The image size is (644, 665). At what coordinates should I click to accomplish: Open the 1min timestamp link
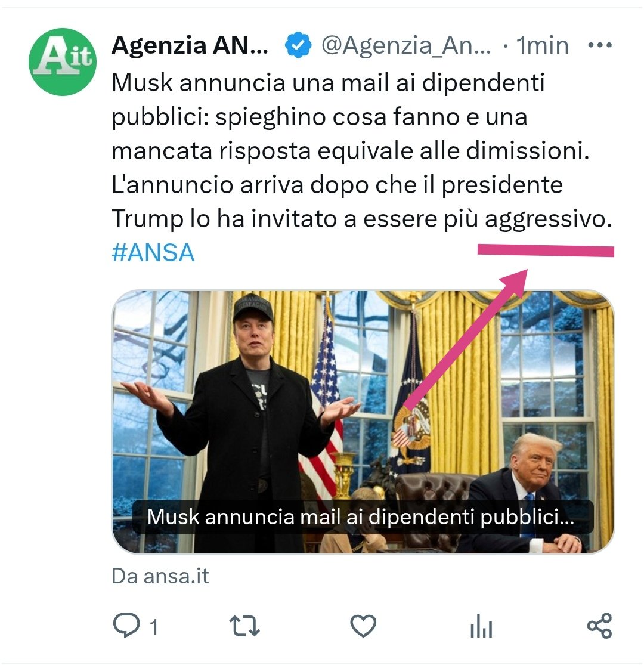coord(542,45)
